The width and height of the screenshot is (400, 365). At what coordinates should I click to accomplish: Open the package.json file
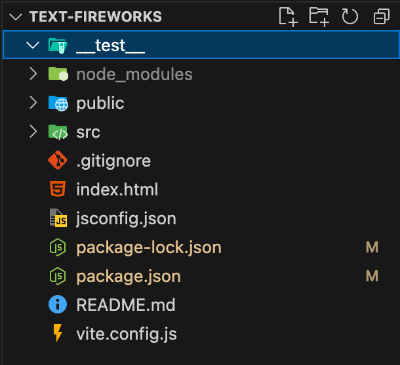pos(128,277)
